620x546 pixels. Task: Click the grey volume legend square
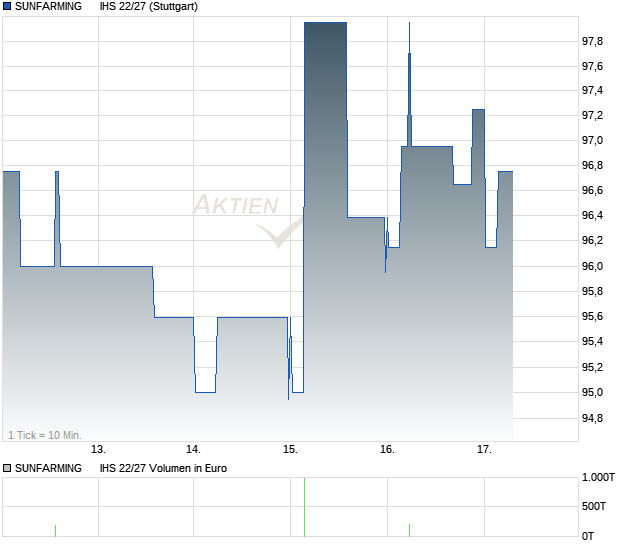pos(7,468)
